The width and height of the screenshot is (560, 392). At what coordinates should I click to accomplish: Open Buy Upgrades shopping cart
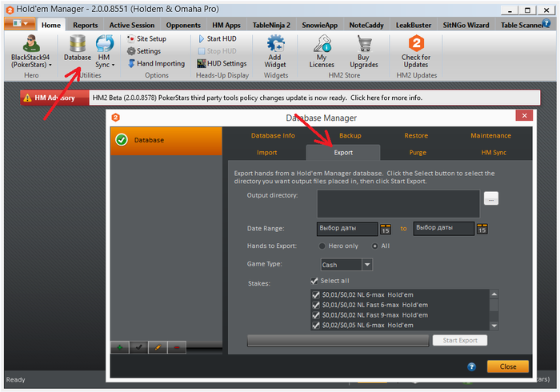(364, 43)
